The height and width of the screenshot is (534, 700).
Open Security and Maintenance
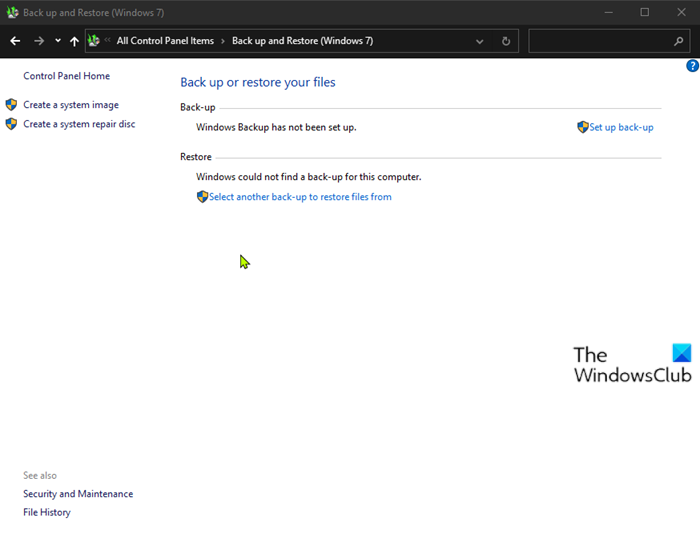[x=78, y=494]
